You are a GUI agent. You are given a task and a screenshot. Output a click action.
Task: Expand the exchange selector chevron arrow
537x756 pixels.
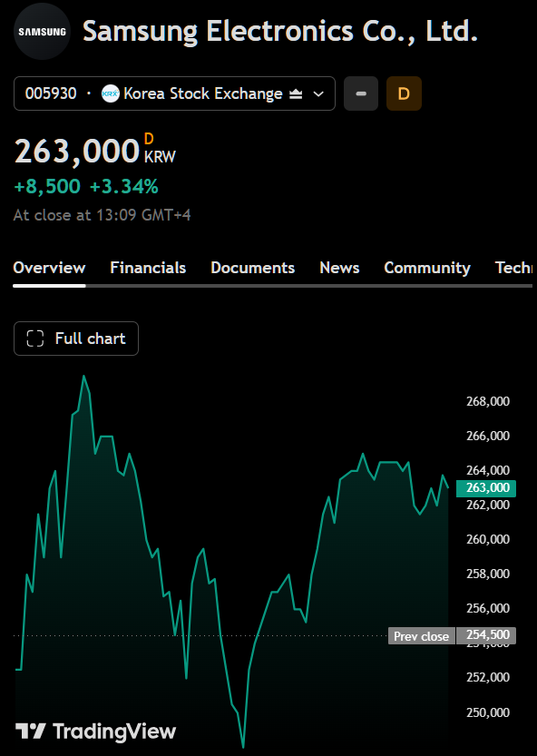(x=318, y=93)
